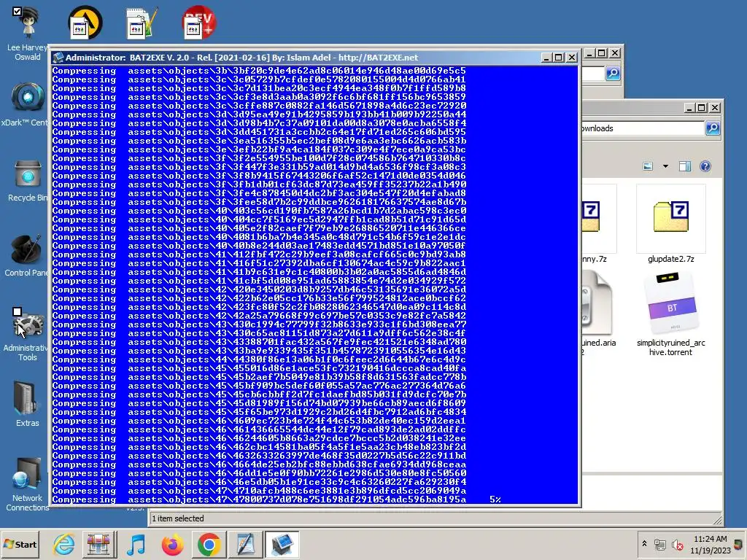Image resolution: width=747 pixels, height=560 pixels.
Task: Toggle the preview pane icon in explorer
Action: click(685, 166)
